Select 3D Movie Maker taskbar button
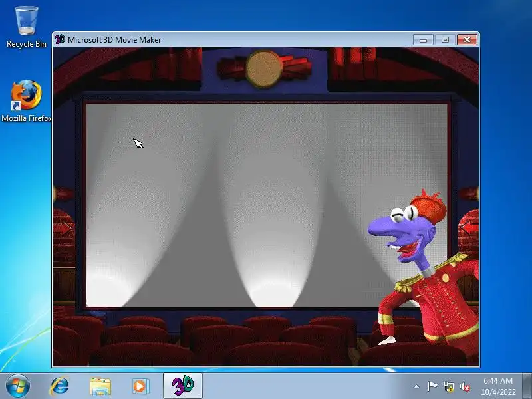Viewport: 532px width, 399px height. click(x=183, y=386)
